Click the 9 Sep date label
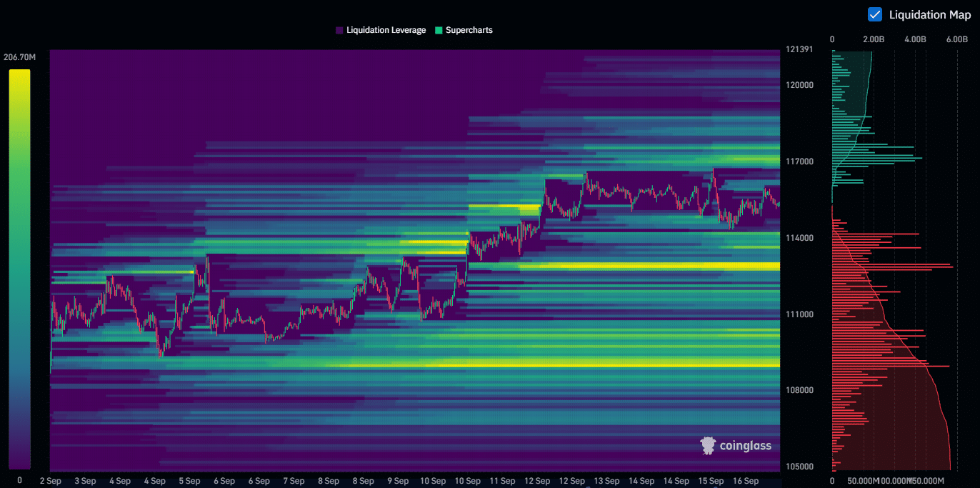The height and width of the screenshot is (488, 980). 398,481
